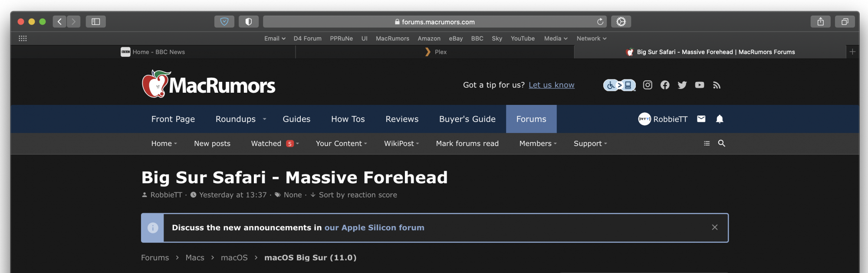Open the MacRumors Facebook icon
The image size is (868, 273).
point(665,85)
